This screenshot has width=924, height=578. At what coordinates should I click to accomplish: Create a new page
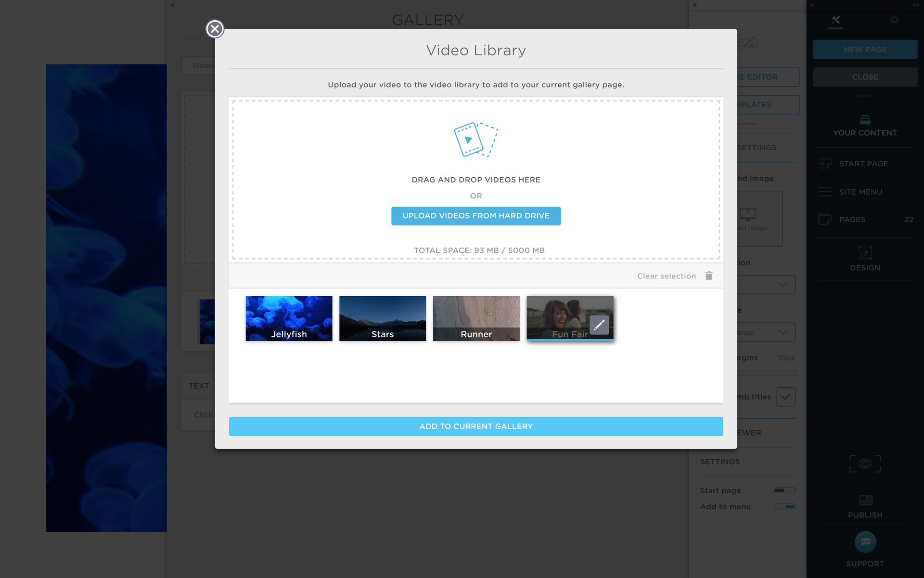click(865, 49)
